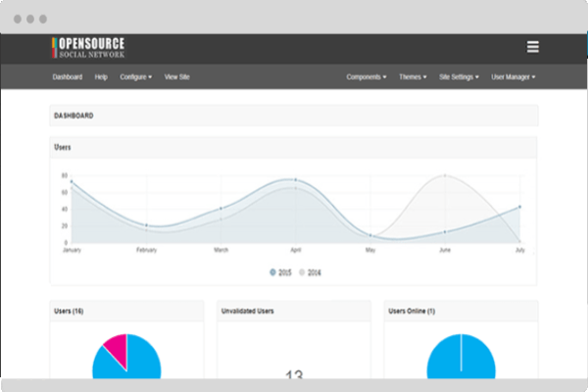Click the April axis label
588x392 pixels.
click(296, 250)
